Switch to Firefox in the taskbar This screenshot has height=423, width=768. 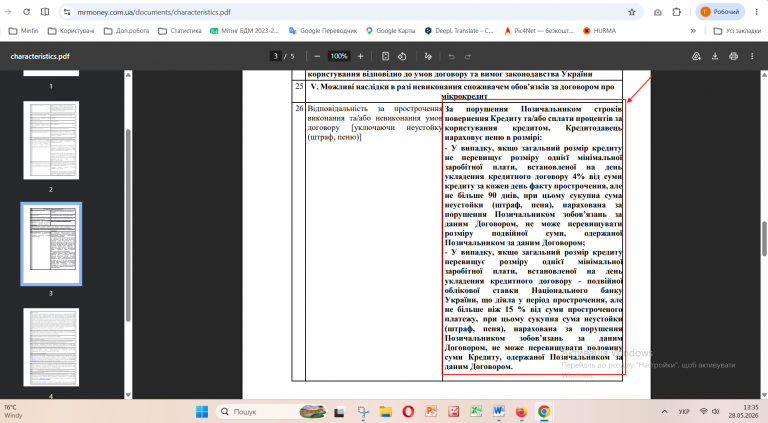pyautogui.click(x=521, y=412)
